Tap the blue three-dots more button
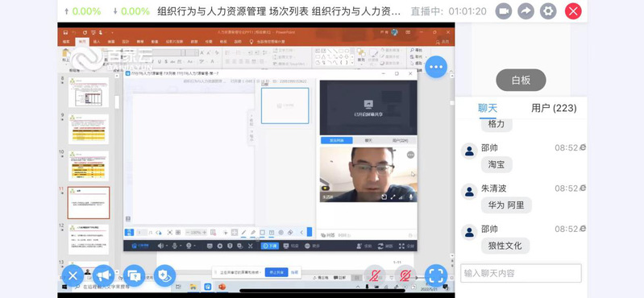Image resolution: width=644 pixels, height=298 pixels. (436, 67)
